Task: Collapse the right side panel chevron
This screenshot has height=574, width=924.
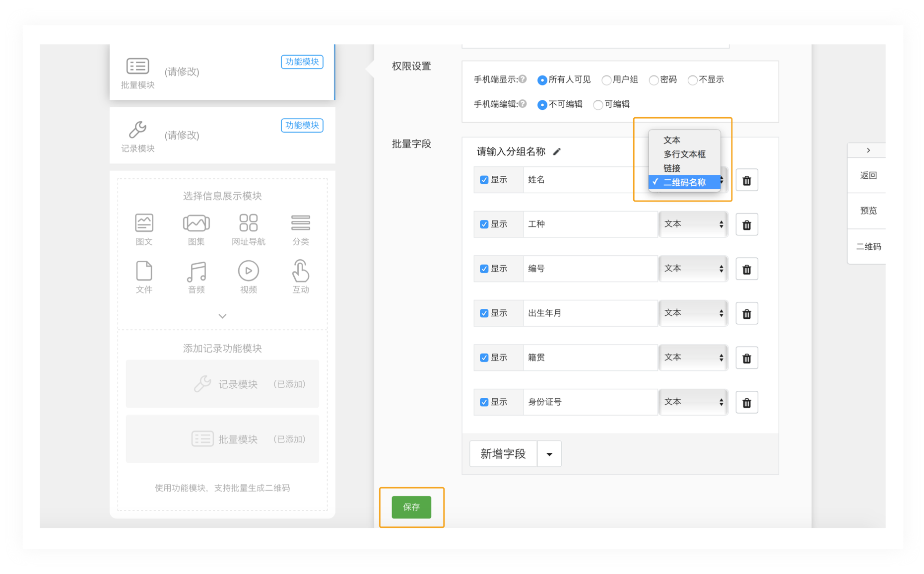Action: tap(868, 150)
